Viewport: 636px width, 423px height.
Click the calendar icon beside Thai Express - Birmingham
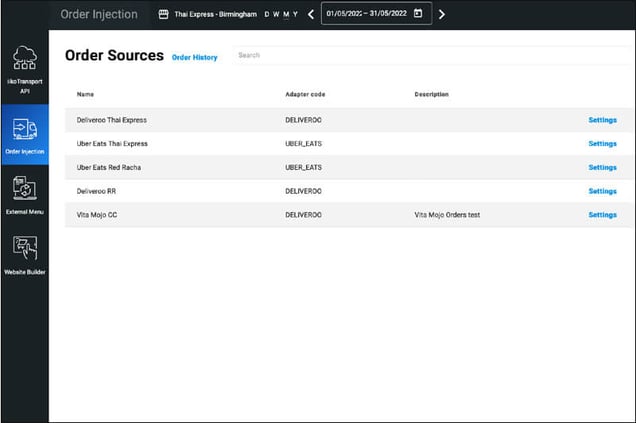click(x=163, y=14)
